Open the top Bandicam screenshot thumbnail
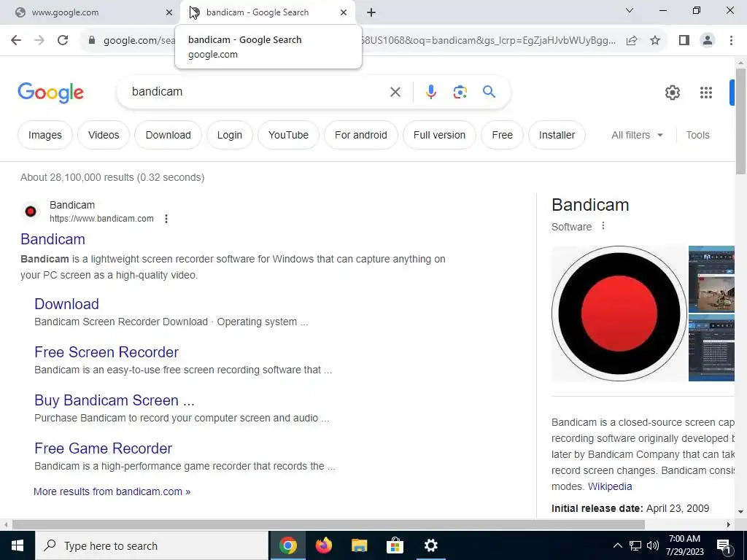This screenshot has width=747, height=560. pos(712,279)
